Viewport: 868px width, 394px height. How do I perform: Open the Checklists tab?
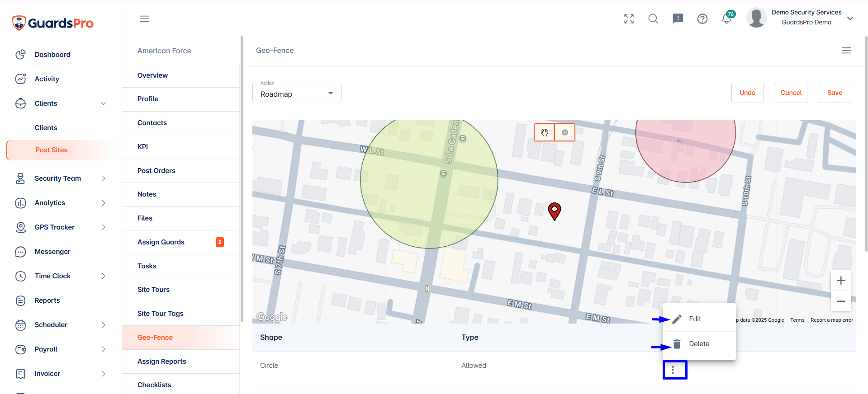coord(180,385)
